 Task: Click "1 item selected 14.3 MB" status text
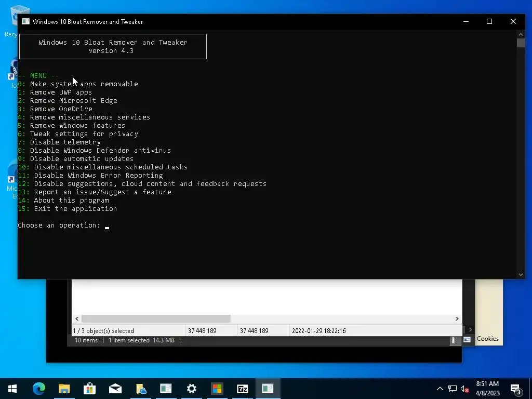(141, 340)
